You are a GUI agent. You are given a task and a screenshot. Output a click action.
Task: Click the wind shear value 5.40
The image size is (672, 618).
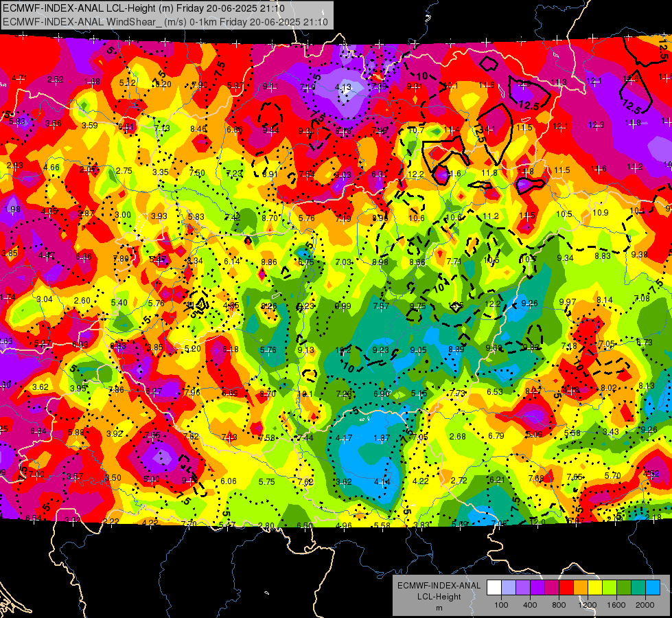[x=119, y=302]
